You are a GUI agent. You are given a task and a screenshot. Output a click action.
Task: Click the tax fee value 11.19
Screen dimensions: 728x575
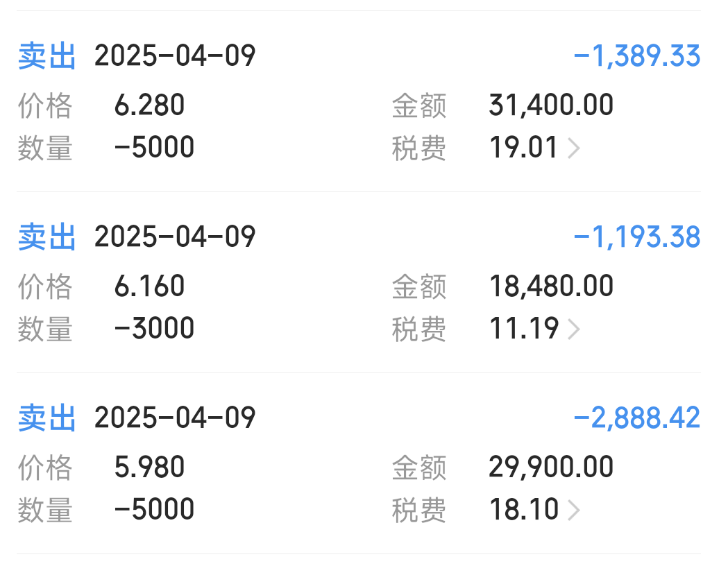524,329
